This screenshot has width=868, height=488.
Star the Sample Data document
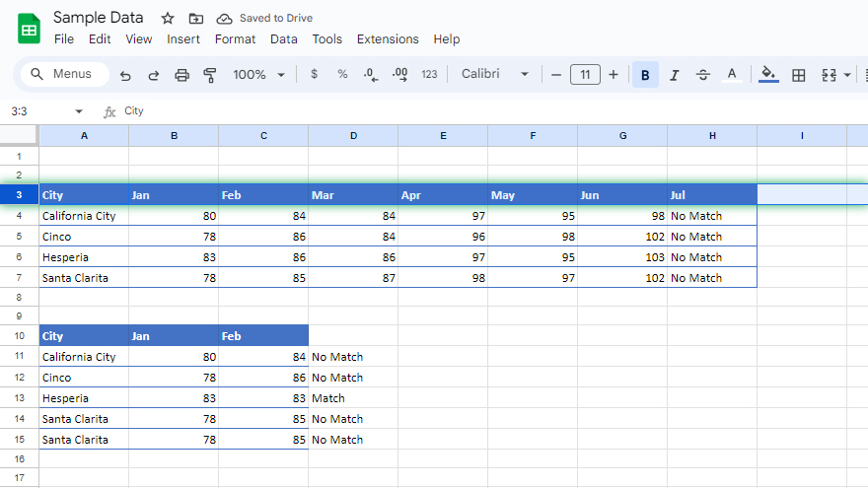click(167, 19)
